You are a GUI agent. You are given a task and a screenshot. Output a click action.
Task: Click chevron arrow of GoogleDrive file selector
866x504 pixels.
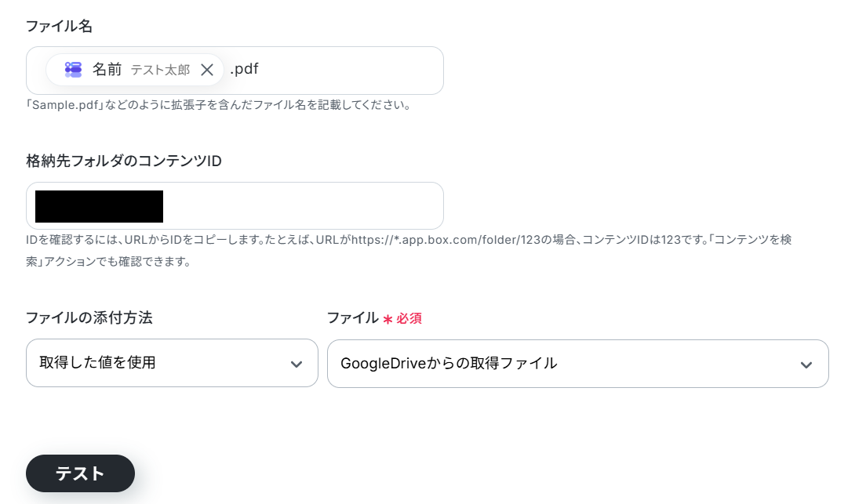point(806,364)
